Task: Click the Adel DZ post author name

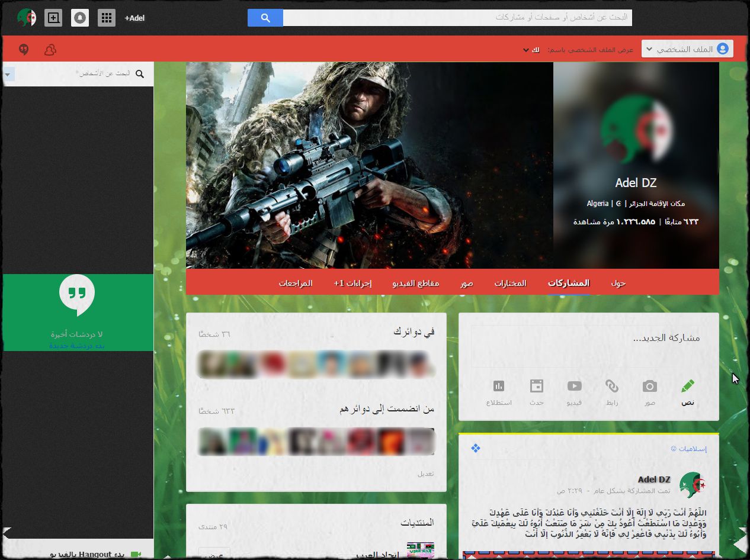Action: point(654,479)
